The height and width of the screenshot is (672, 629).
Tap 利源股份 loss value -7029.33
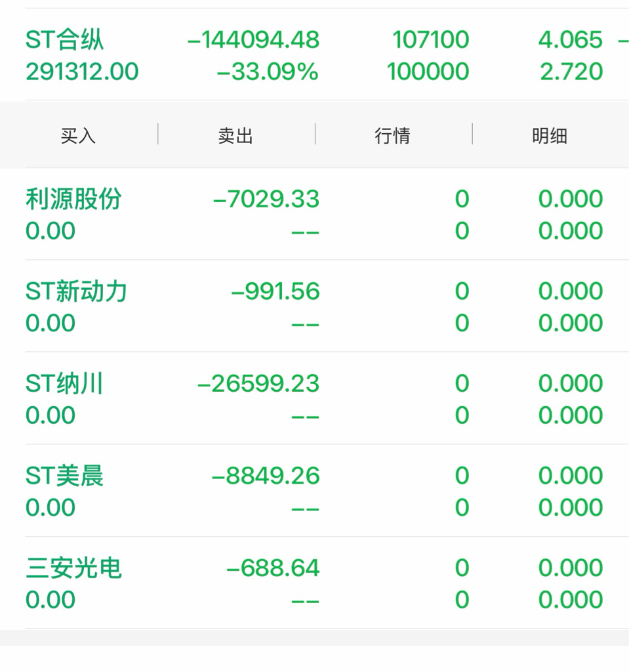click(x=266, y=199)
